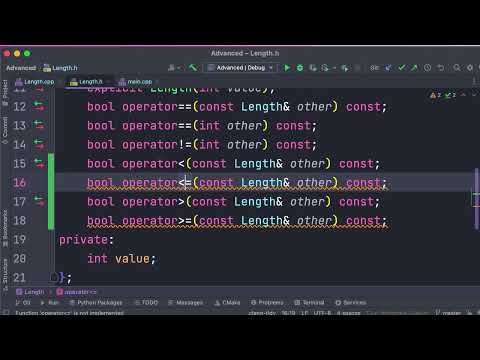The image size is (480, 360).
Task: Open the profiler run icon
Action: (x=325, y=68)
